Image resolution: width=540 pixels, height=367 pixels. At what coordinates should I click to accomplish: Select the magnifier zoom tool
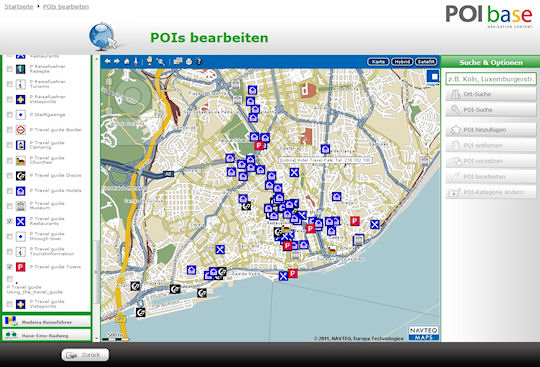pos(160,62)
